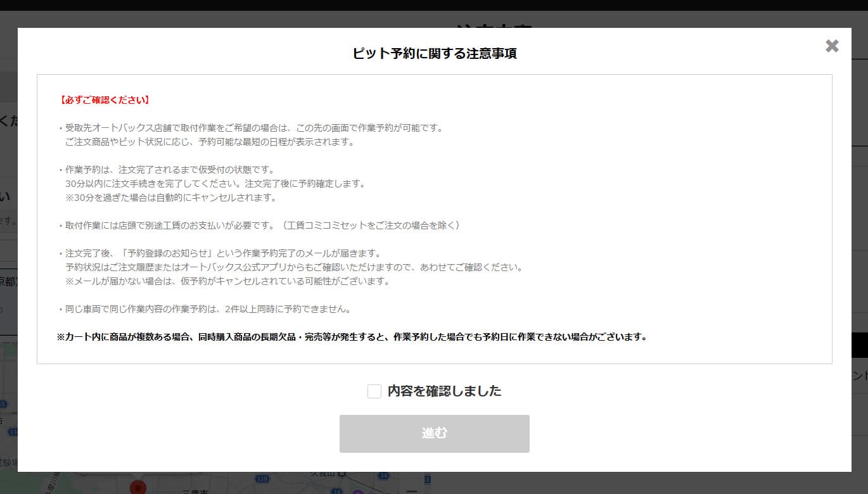Click the line 予約状況はご注文履歴またはオートバックス公式アプリ

coord(295,267)
